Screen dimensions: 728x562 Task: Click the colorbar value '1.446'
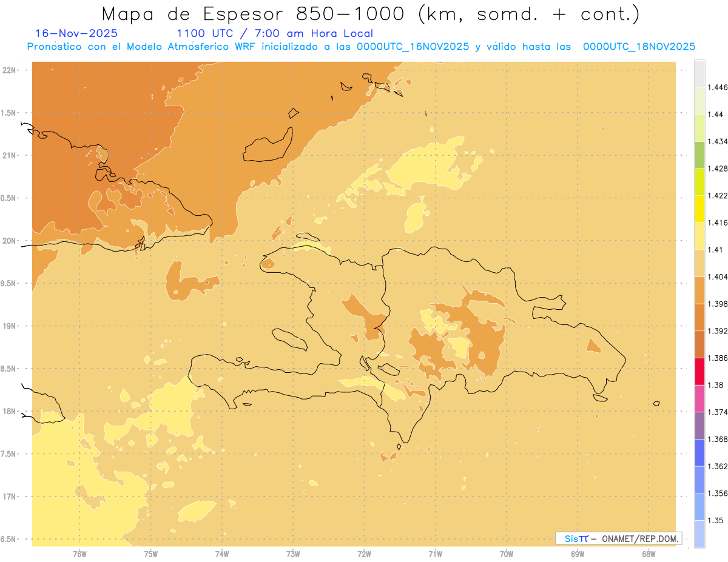point(718,87)
